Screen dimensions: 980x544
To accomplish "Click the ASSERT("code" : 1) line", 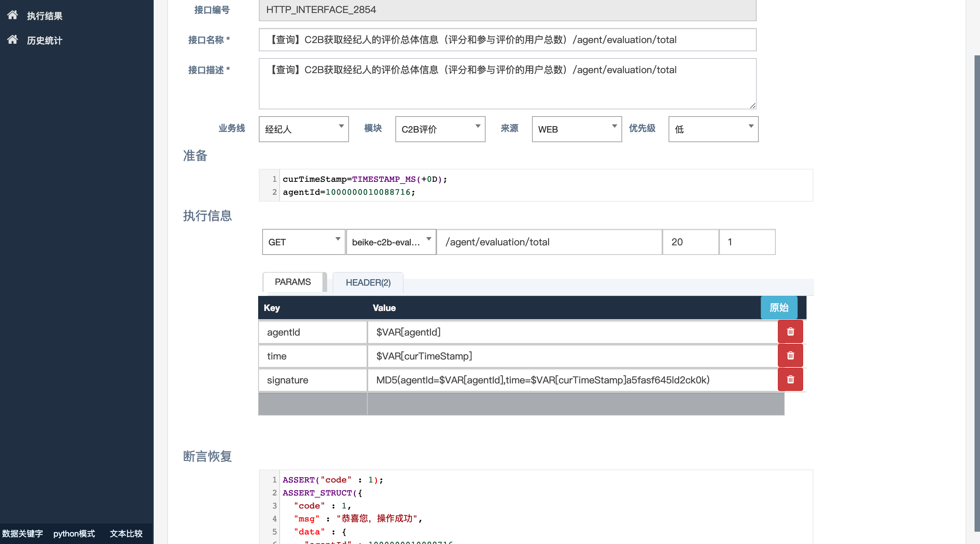I will [x=333, y=480].
